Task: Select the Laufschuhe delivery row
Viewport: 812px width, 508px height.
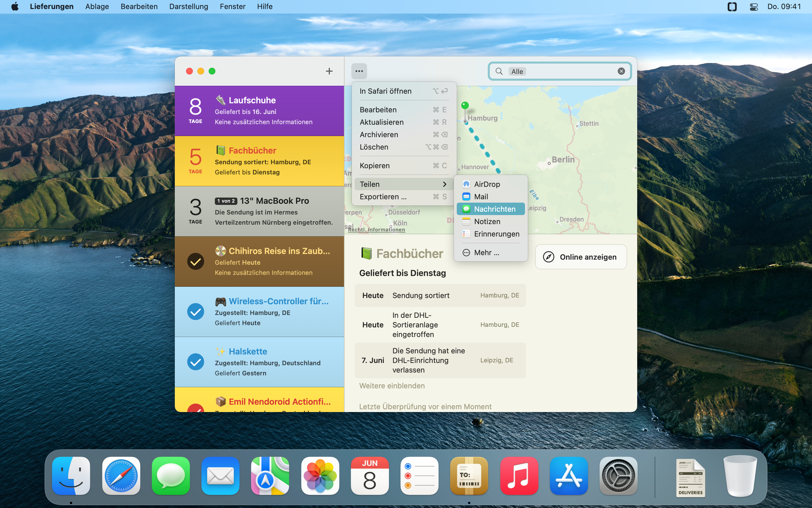Action: [x=259, y=111]
